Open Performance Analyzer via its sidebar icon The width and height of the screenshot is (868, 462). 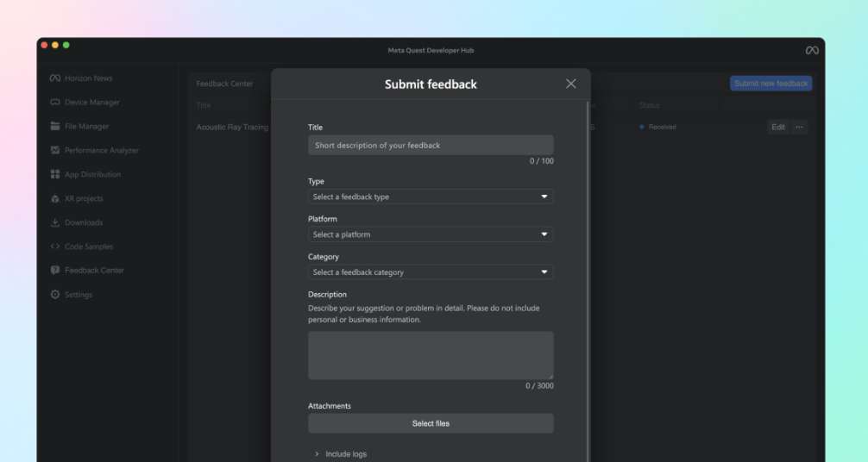55,151
